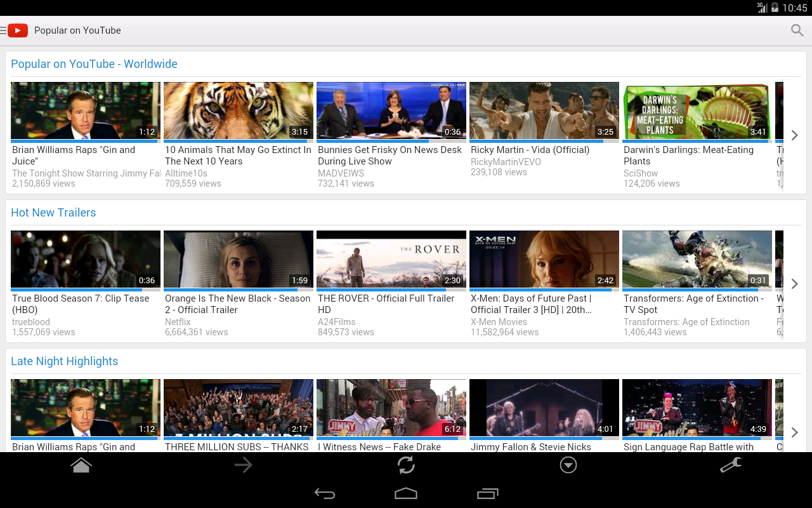The width and height of the screenshot is (812, 508).
Task: Open the Android recent apps button
Action: 487,493
